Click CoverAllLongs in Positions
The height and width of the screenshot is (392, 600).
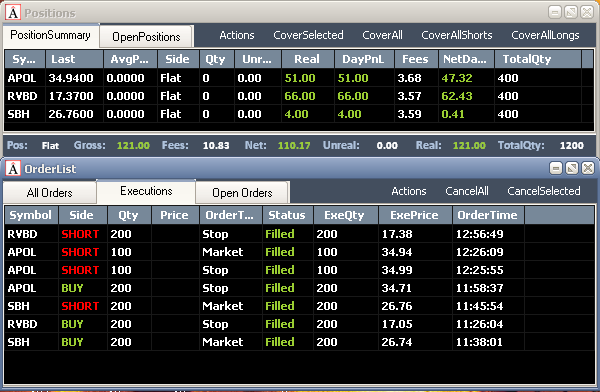[x=545, y=35]
